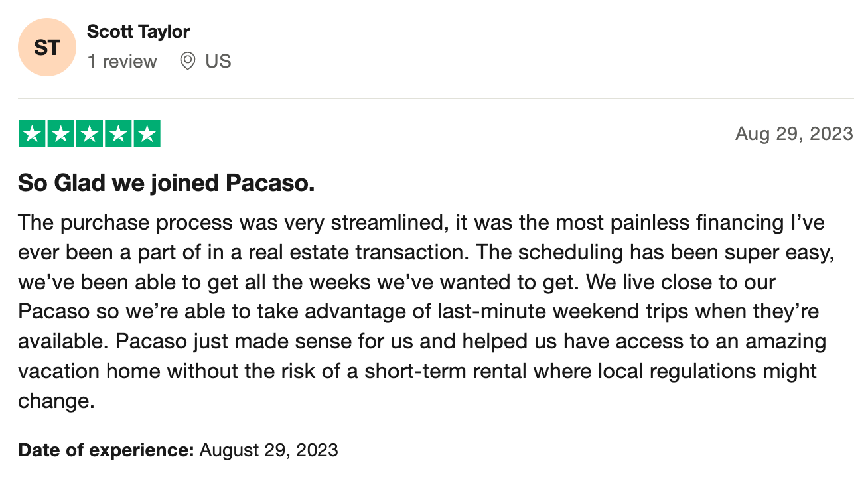868x479 pixels.
Task: Click the third green rating star
Action: (x=89, y=134)
